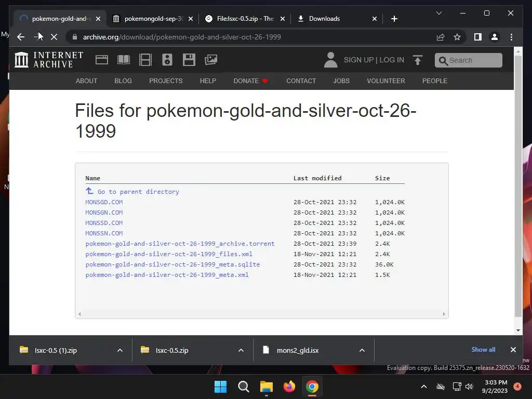Click the Chrome forward arrow

(37, 37)
